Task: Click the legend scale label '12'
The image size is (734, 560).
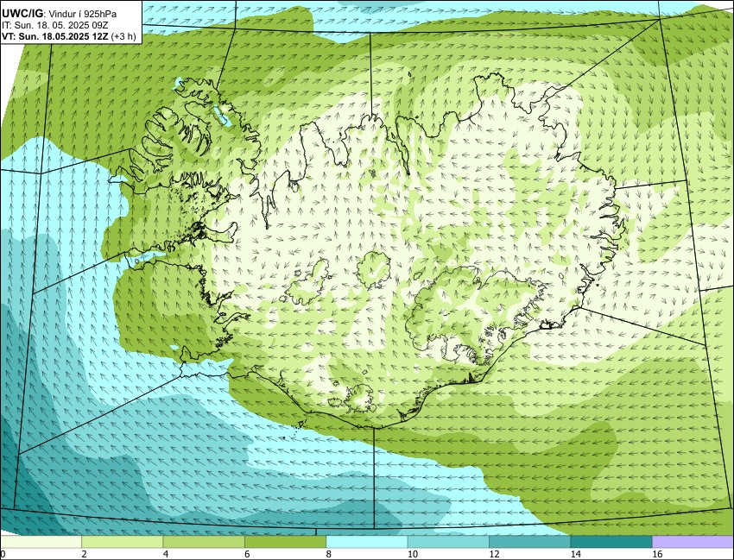Action: (494, 554)
